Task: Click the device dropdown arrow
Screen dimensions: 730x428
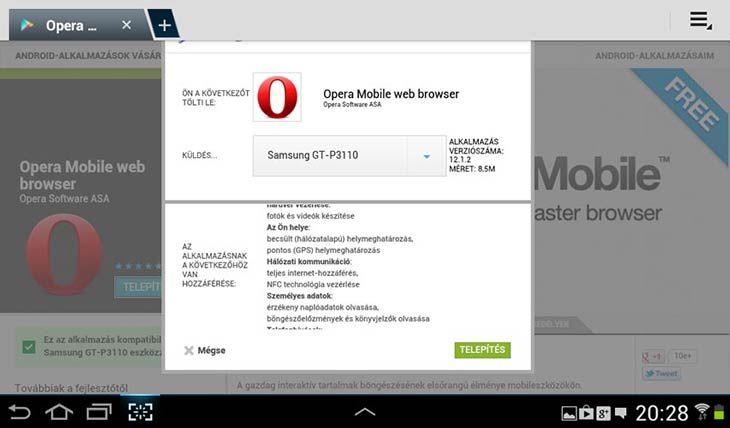Action: point(426,156)
